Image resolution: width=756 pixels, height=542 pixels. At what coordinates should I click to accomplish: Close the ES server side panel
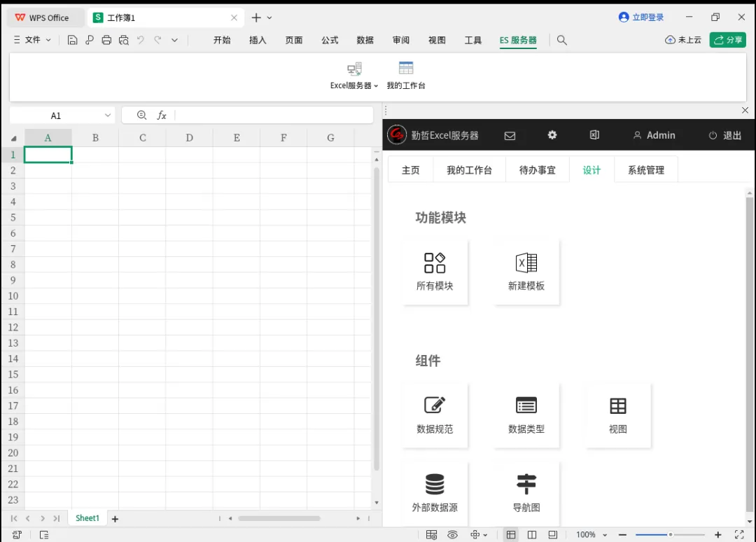(745, 111)
